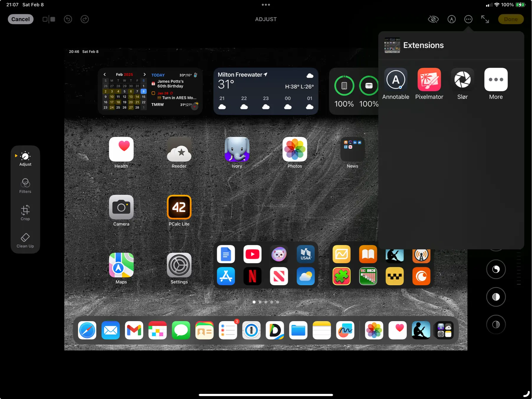Open the Crop tool
Image resolution: width=532 pixels, height=399 pixels.
25,213
